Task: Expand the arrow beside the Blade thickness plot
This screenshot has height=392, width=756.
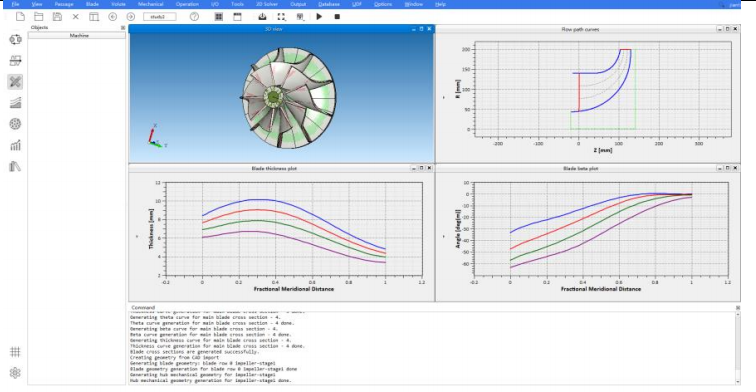Action: [136, 236]
